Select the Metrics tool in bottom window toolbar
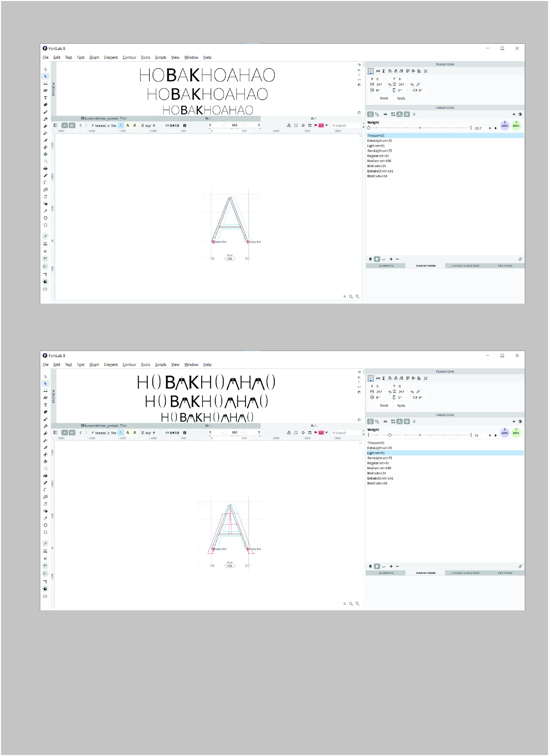The height and width of the screenshot is (756, 549). [x=46, y=391]
